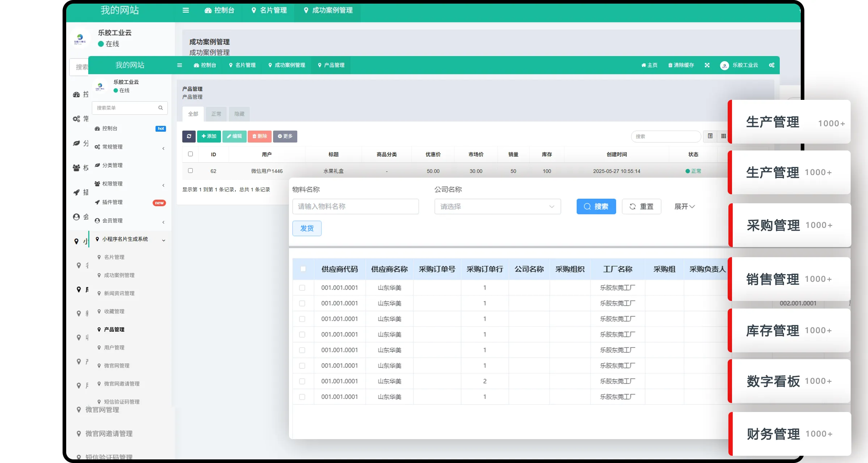Toggle select-all checkbox in product table header

click(191, 154)
